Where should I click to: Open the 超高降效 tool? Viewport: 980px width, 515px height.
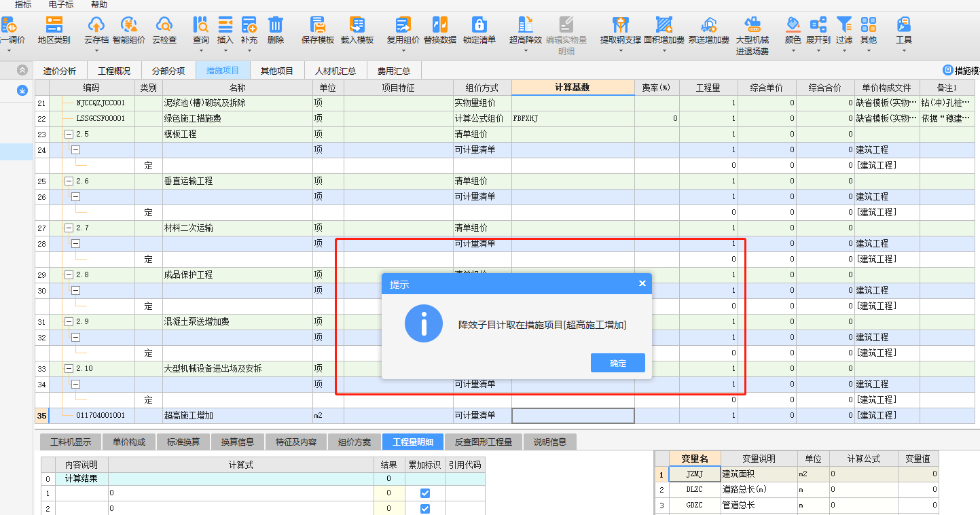click(526, 31)
